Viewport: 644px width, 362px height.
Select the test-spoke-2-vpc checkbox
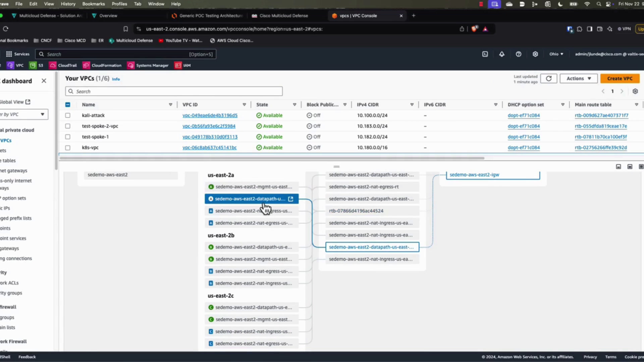tap(68, 126)
